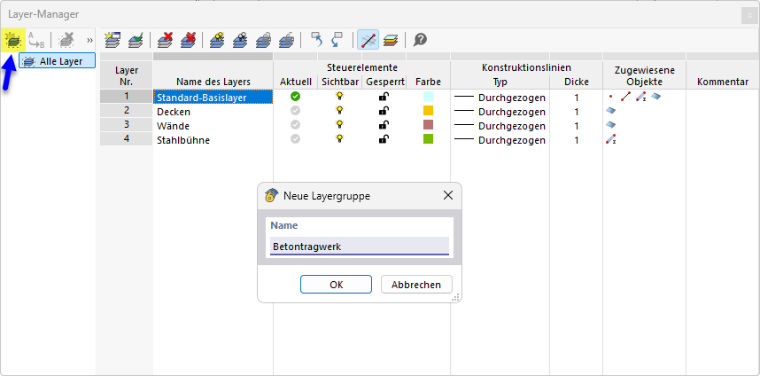Select the Wände layer name cell
This screenshot has height=376, width=760.
[213, 125]
